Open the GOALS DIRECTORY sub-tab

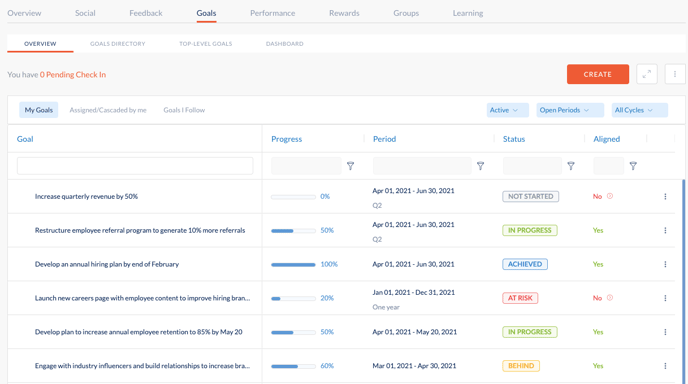tap(118, 43)
